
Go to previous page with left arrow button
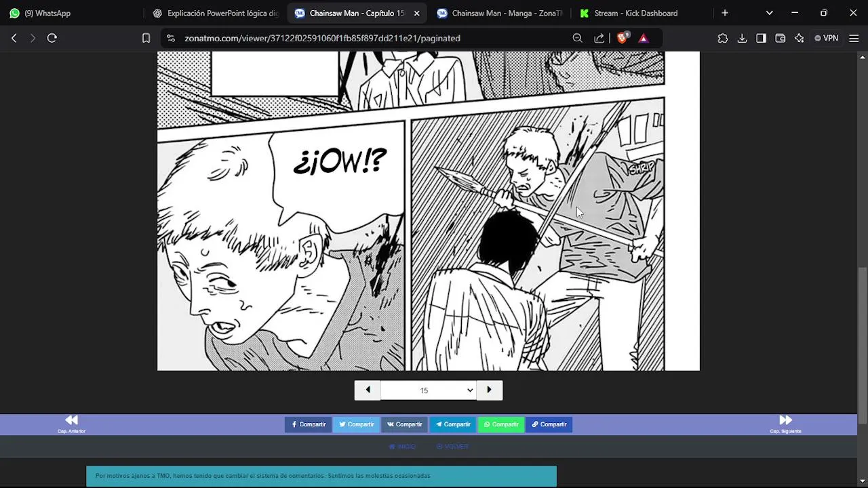tap(368, 390)
